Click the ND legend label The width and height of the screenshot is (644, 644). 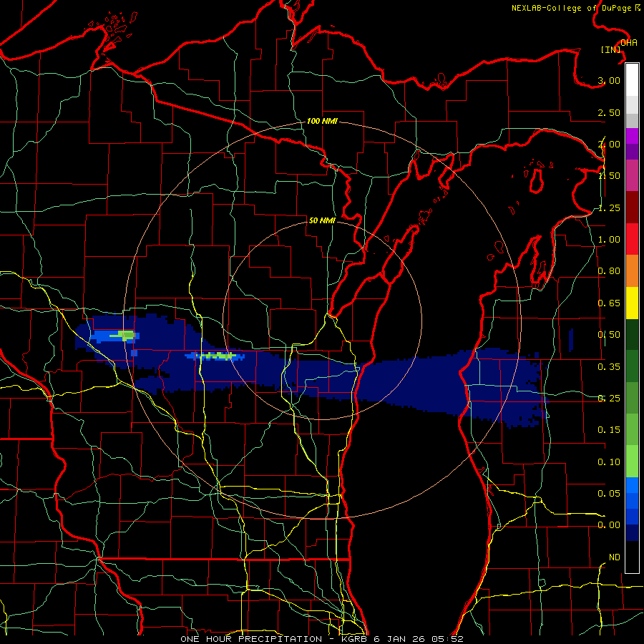pos(615,557)
